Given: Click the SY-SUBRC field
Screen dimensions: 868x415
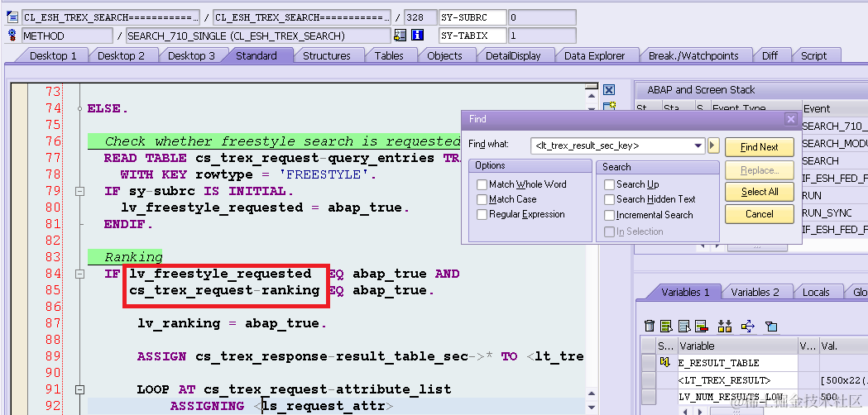Looking at the screenshot, I should pyautogui.click(x=472, y=17).
